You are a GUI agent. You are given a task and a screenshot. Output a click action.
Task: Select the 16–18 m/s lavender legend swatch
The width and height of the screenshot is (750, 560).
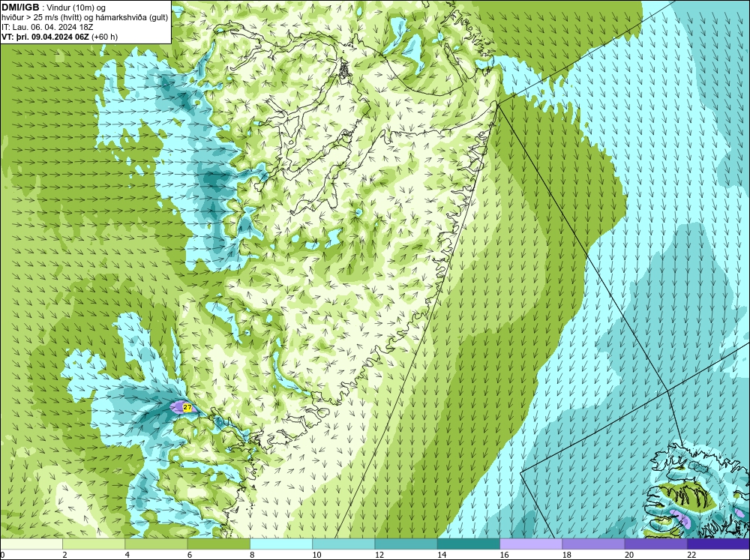[531, 544]
